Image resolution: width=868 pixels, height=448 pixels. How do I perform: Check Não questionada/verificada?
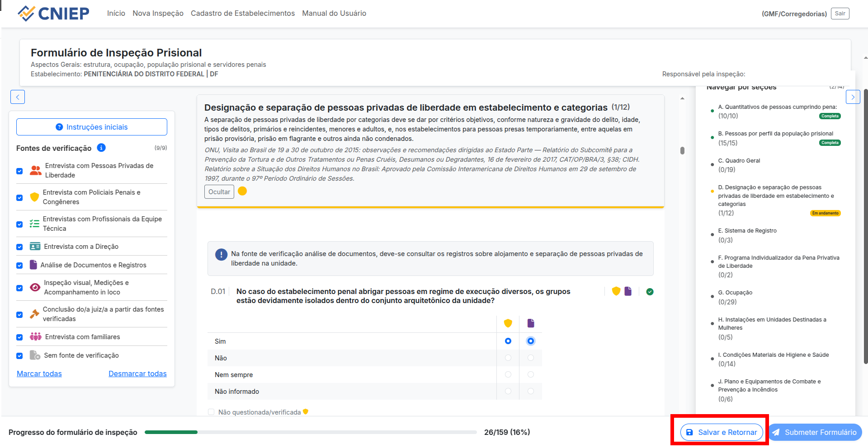211,412
